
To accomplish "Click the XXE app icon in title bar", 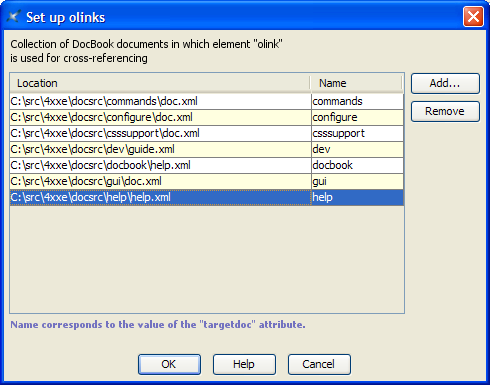I will click(13, 17).
